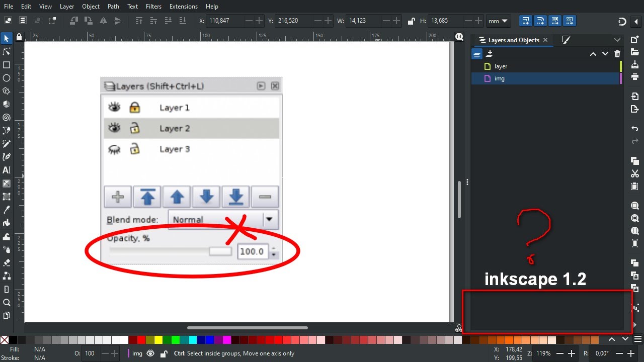Open the dock panel chevron menu
The image size is (644, 362).
[x=617, y=40]
